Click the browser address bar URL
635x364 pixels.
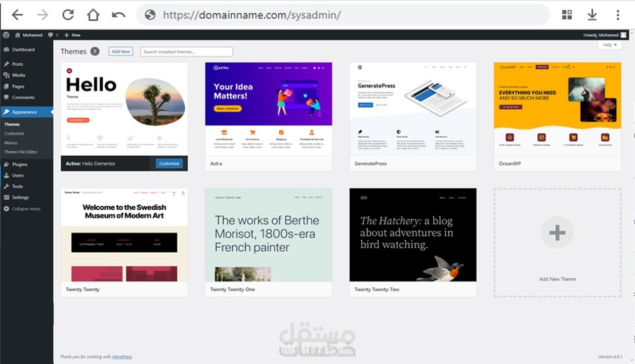[x=251, y=15]
